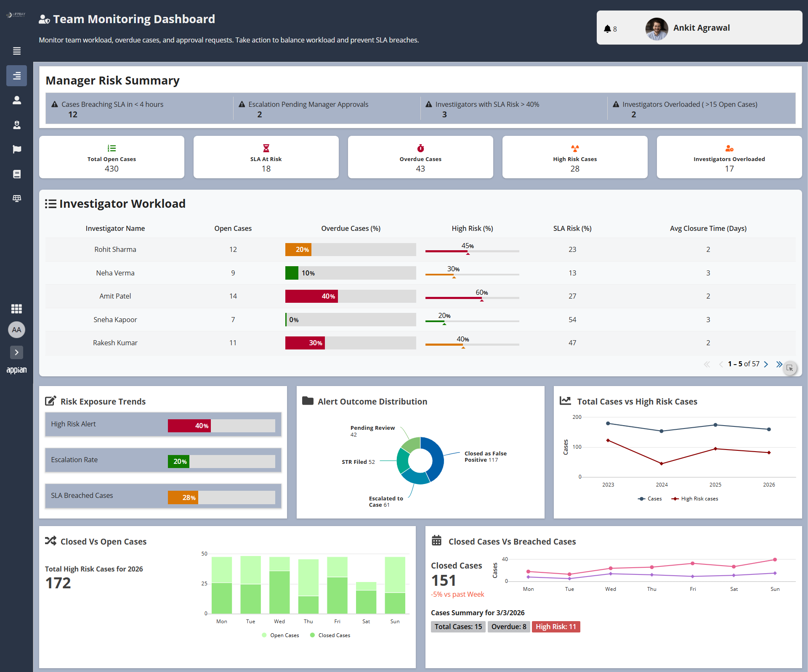Jump to last page of workload grid
This screenshot has width=808, height=672.
(x=779, y=364)
